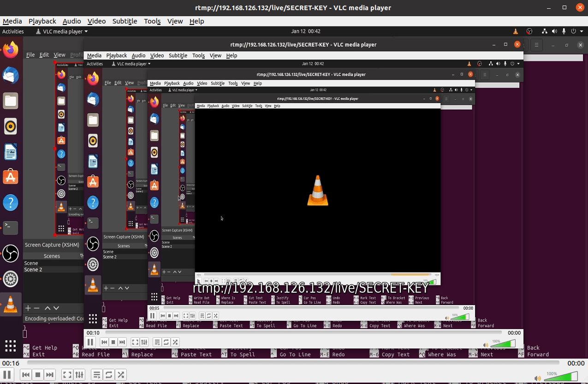Click Previous media button in outermost VLC toolbar

26,375
